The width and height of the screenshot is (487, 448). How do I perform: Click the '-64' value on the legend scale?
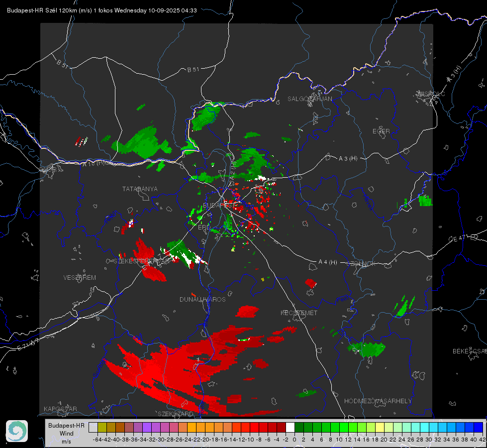(97, 440)
